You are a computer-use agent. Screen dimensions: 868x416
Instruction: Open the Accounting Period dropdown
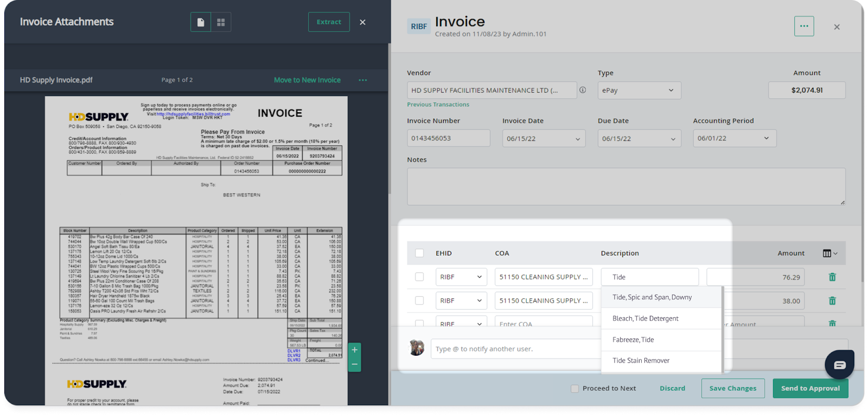point(734,138)
